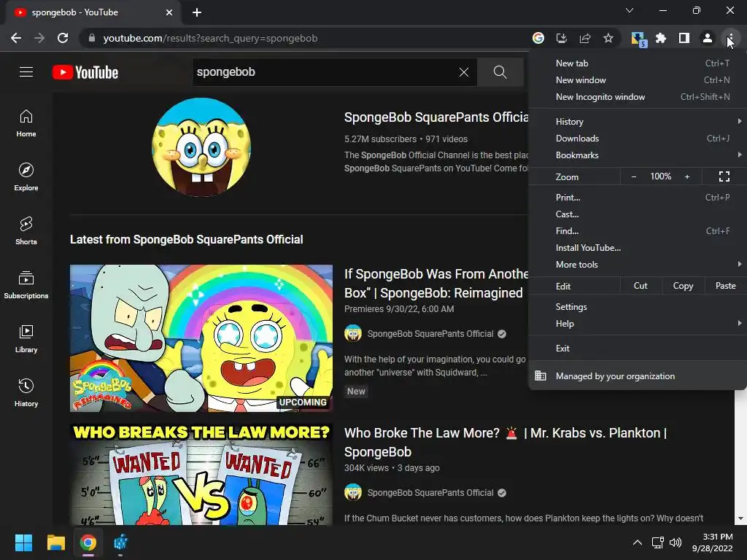Select New window menu item
Viewport: 747px width, 560px height.
(x=637, y=80)
